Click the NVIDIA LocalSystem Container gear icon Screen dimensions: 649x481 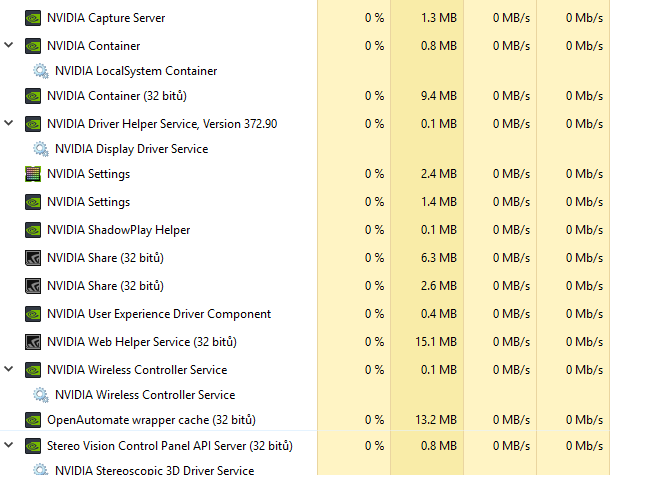tap(41, 71)
